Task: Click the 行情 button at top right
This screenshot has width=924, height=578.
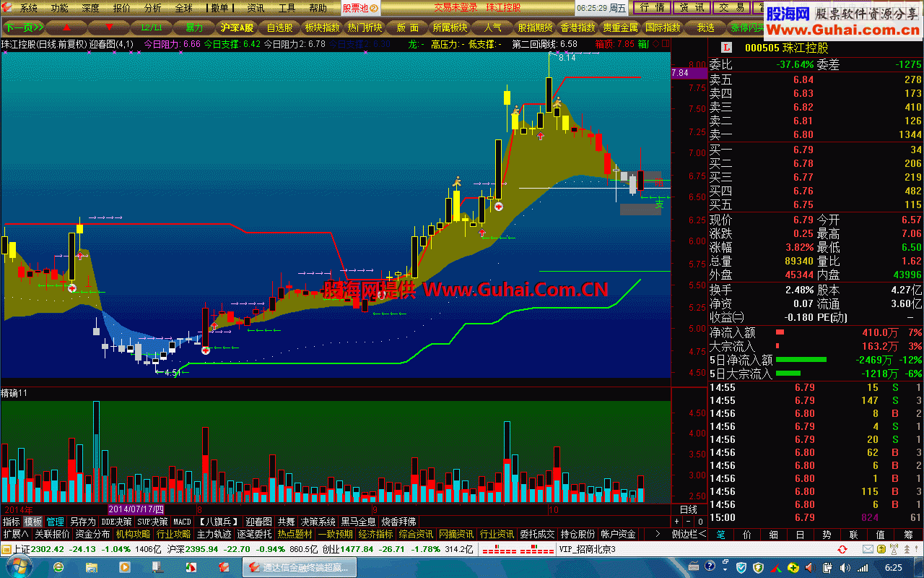Action: 652,8
